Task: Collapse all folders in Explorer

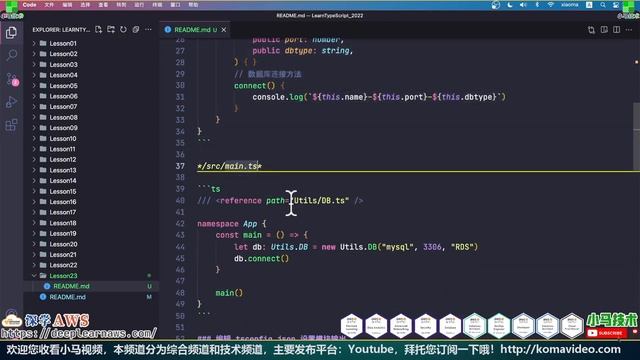Action: point(136,29)
